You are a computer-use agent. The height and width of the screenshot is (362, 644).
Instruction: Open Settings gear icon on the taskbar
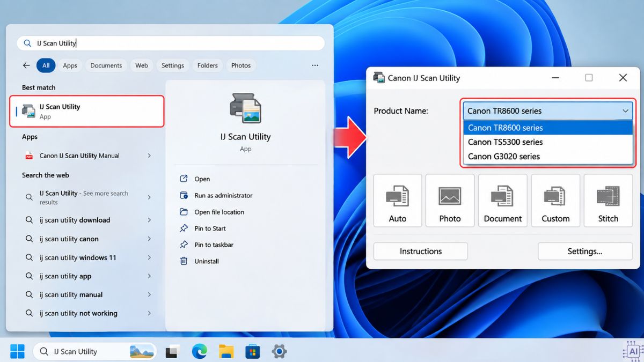pyautogui.click(x=279, y=352)
